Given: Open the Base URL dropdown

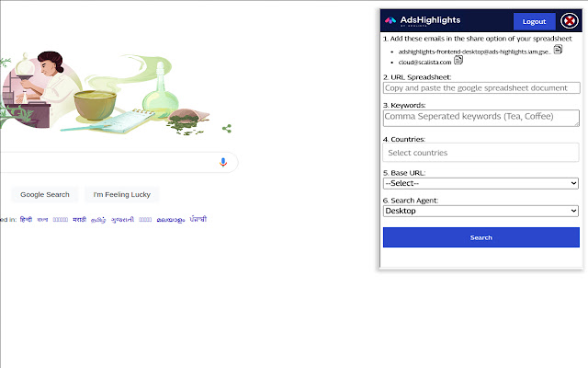Looking at the screenshot, I should coord(481,183).
